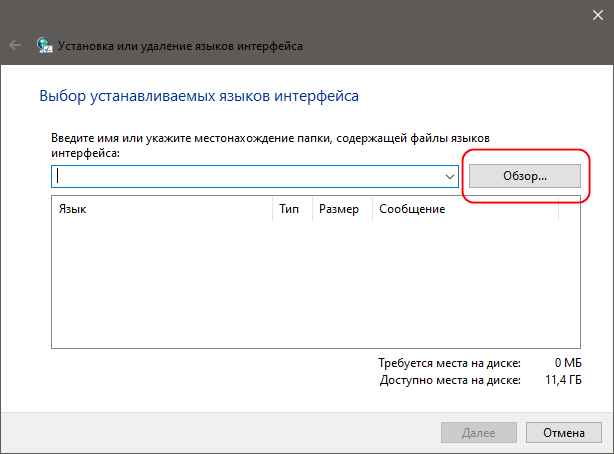This screenshot has height=454, width=614.
Task: Click the back arrow in the title bar
Action: (15, 45)
